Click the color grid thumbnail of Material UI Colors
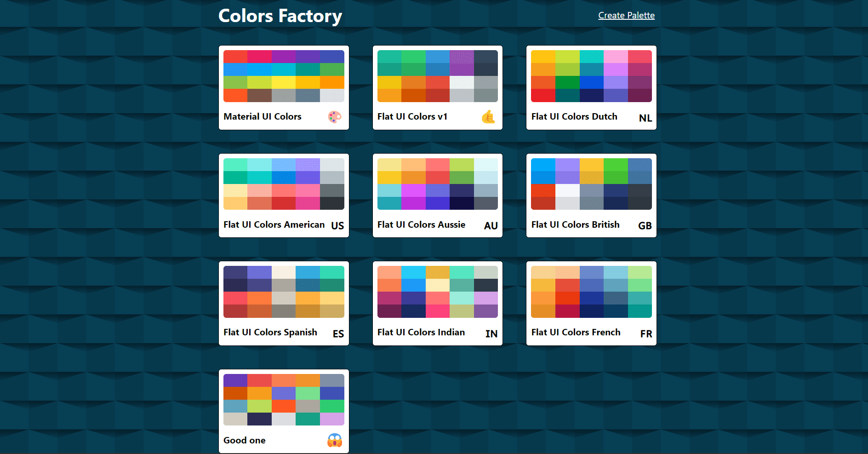 click(x=284, y=76)
